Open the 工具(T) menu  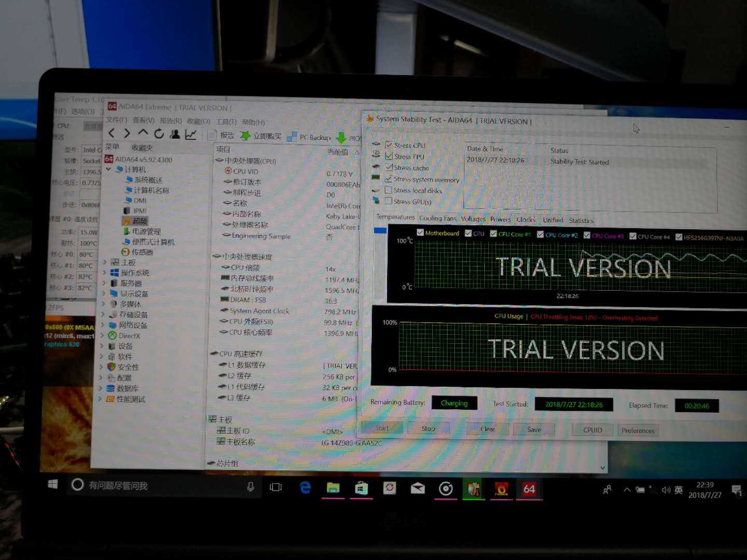click(x=227, y=122)
